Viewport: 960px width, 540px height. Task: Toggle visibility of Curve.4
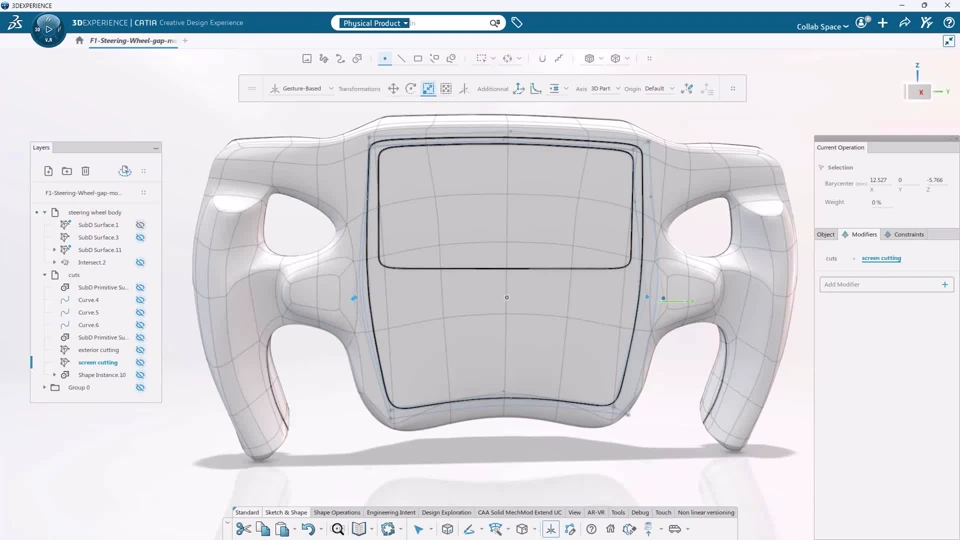(x=140, y=300)
